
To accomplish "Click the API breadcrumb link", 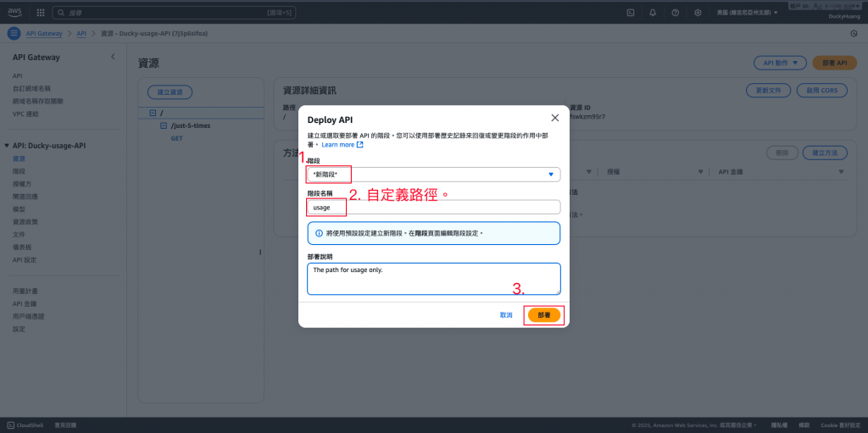I will coord(81,34).
